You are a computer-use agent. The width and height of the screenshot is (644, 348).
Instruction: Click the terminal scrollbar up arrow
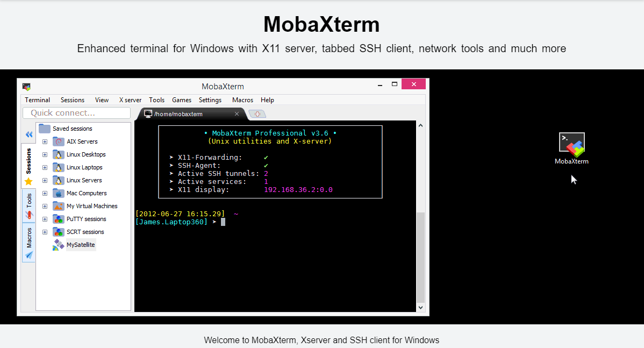point(420,125)
